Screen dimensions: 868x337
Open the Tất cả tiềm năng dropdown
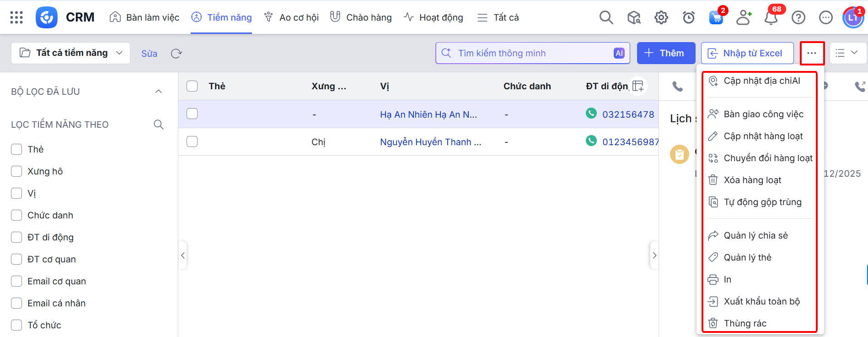click(x=71, y=53)
